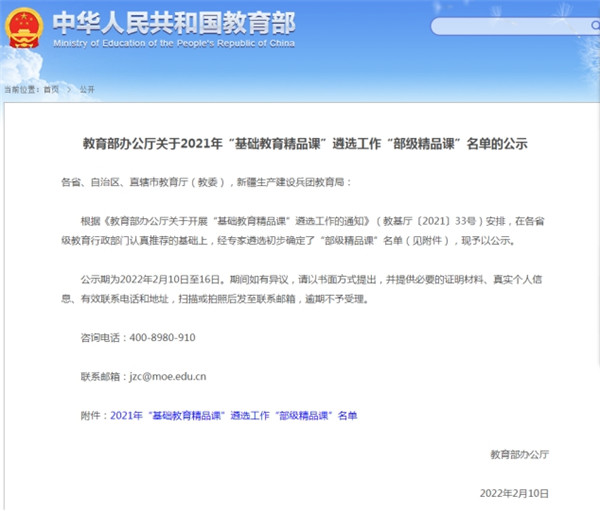
Task: Open the 公开 breadcrumb link
Action: [87, 90]
